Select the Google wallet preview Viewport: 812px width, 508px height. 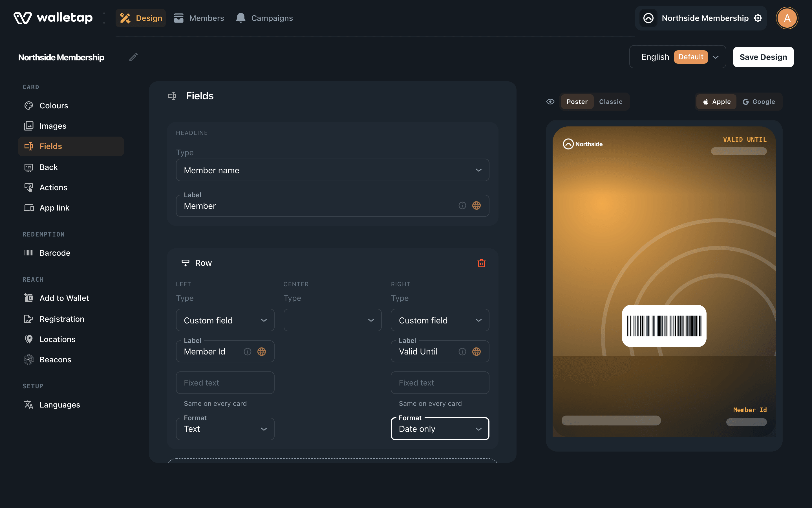pos(759,102)
